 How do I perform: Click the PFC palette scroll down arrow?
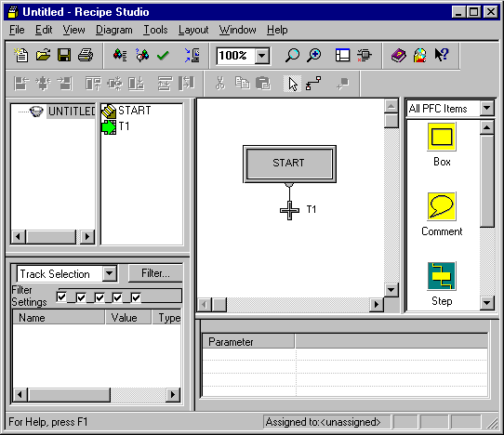click(x=486, y=303)
